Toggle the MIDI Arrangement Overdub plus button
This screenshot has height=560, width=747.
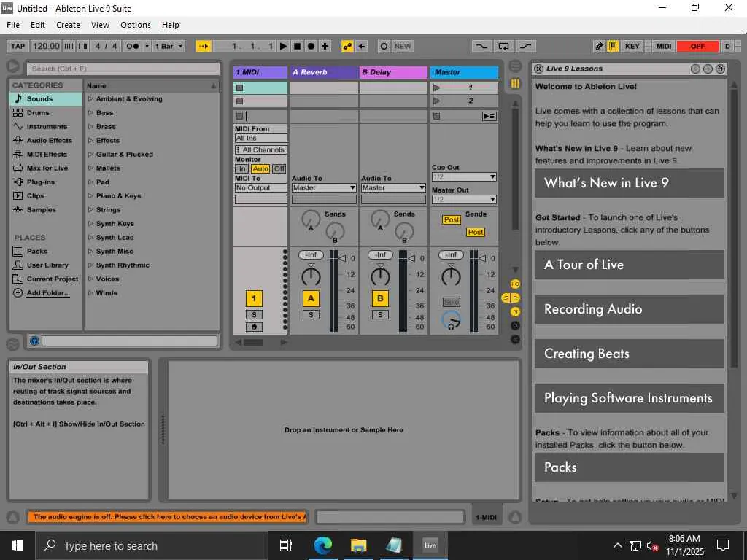325,46
